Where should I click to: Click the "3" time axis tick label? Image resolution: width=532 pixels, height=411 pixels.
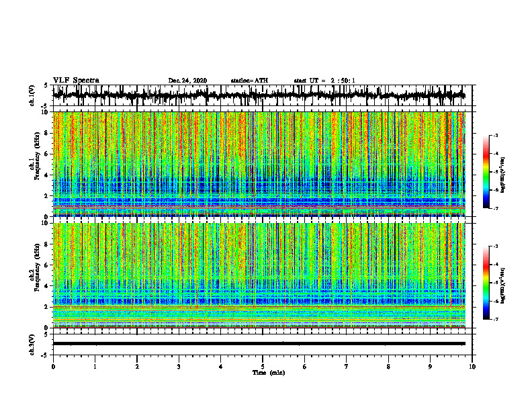179,367
